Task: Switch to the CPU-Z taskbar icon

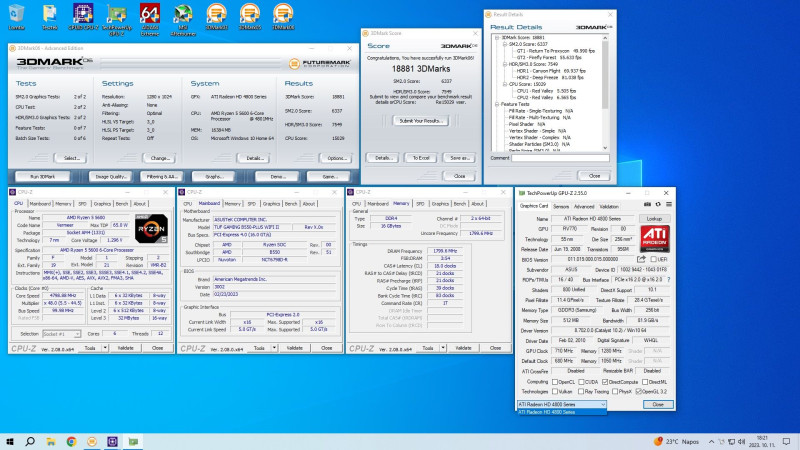Action: click(x=112, y=441)
